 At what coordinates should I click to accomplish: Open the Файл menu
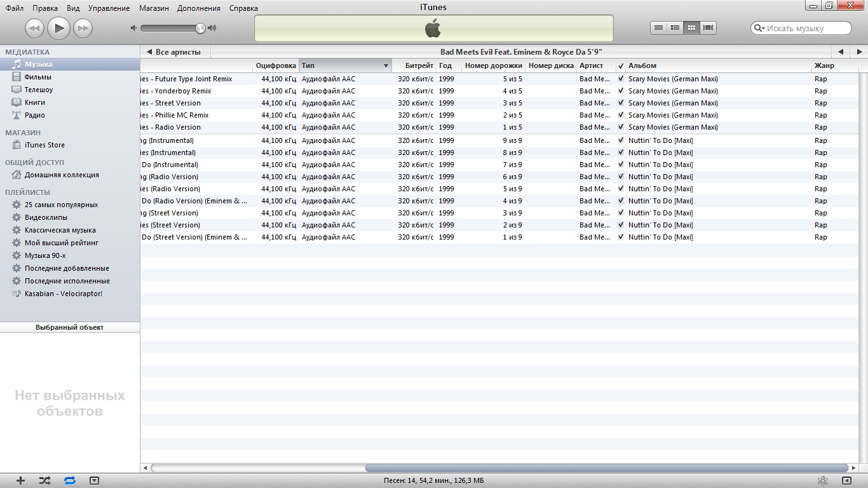(x=15, y=8)
